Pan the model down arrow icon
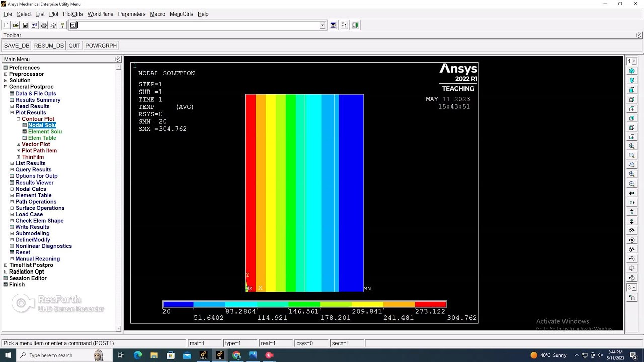This screenshot has height=362, width=644. tap(632, 221)
